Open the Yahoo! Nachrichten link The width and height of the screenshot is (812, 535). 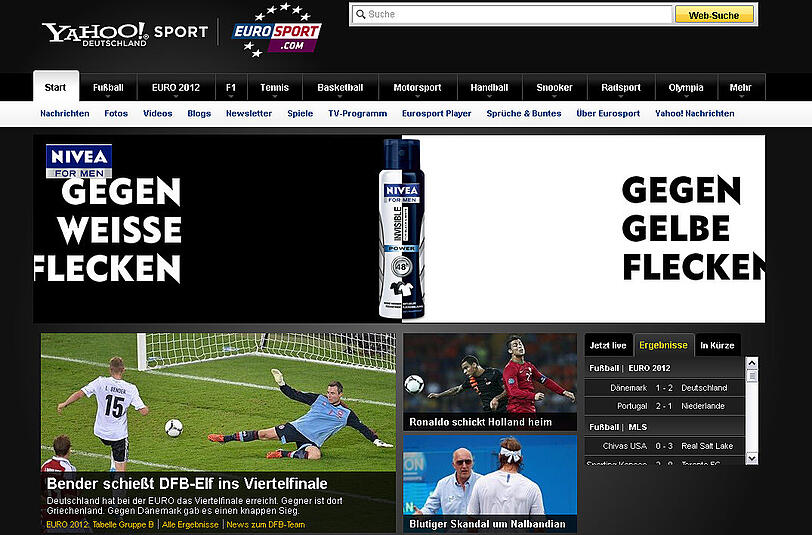[x=694, y=113]
